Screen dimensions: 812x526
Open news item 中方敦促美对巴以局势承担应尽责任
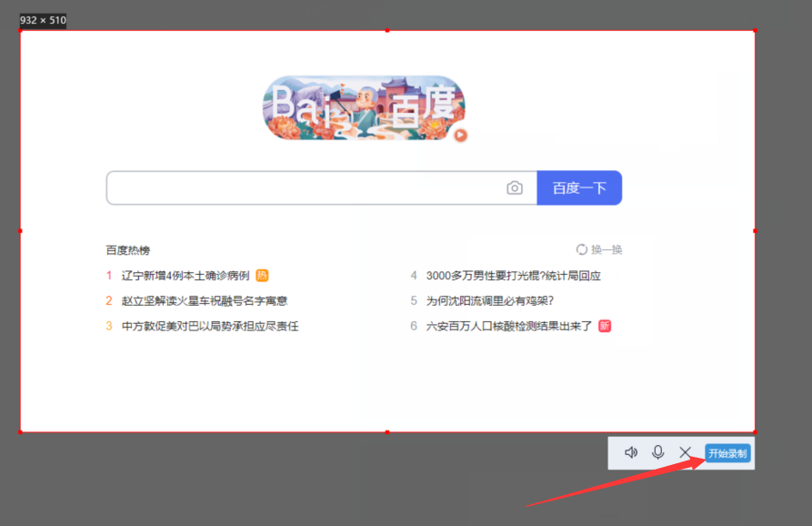pyautogui.click(x=210, y=326)
